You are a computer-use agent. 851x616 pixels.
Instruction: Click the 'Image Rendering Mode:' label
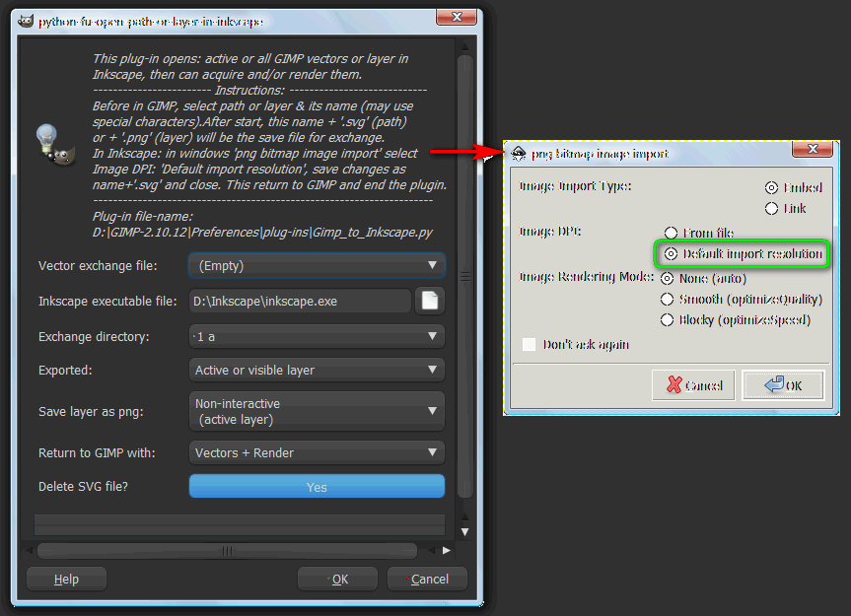586,277
